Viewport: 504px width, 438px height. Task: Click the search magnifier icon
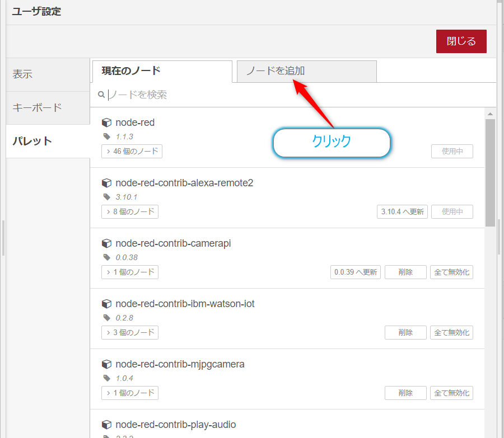click(101, 95)
